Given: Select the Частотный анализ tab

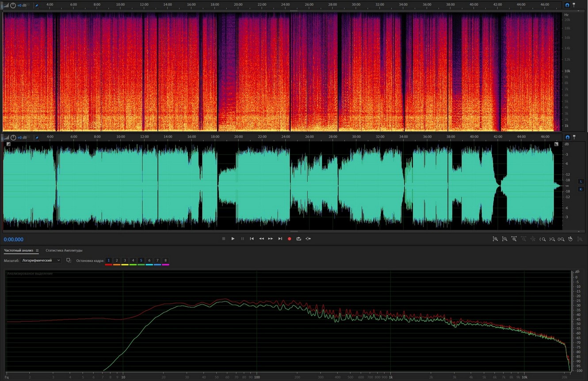Looking at the screenshot, I should [x=19, y=251].
